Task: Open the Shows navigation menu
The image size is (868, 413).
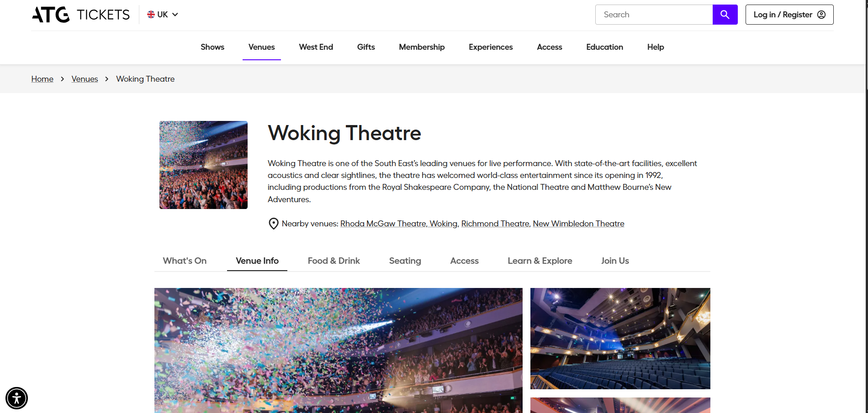Action: [212, 47]
